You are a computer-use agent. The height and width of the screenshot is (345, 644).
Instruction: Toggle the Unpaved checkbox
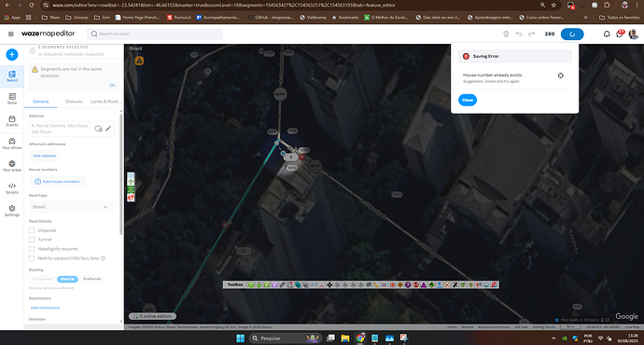(x=32, y=230)
